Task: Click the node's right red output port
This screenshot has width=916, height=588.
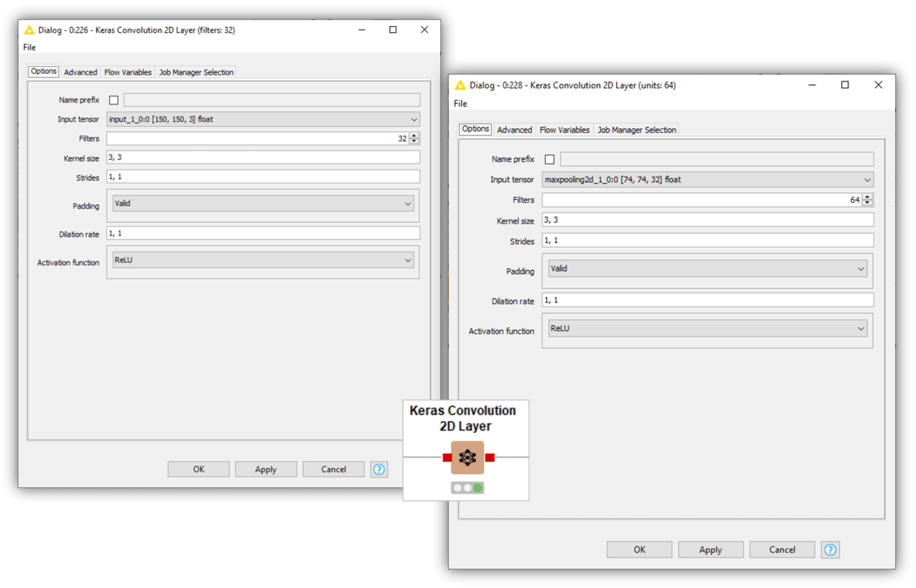Action: pyautogui.click(x=490, y=457)
